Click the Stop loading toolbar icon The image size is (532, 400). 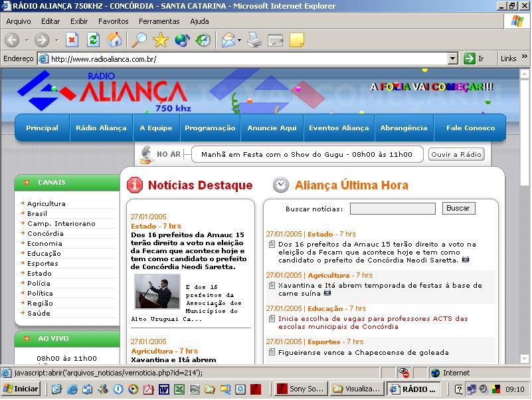pyautogui.click(x=72, y=41)
